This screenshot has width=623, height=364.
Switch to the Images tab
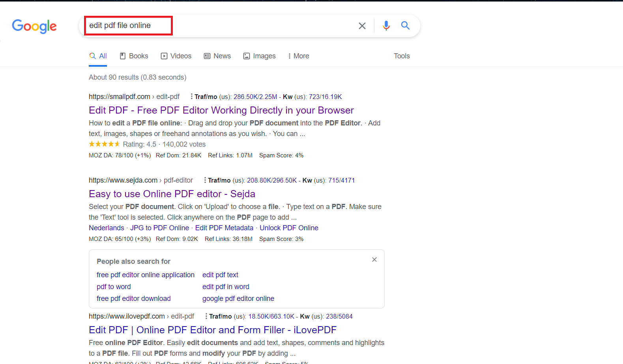[x=260, y=56]
